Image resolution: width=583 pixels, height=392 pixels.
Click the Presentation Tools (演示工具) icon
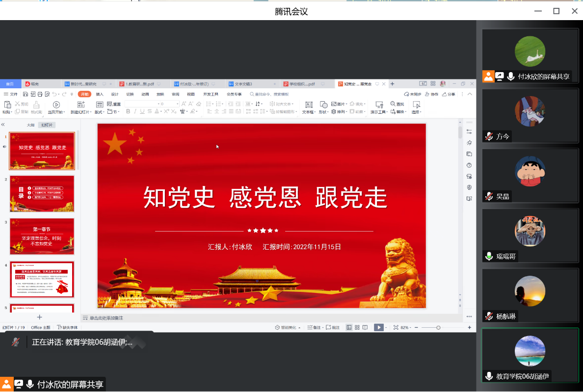pos(379,105)
